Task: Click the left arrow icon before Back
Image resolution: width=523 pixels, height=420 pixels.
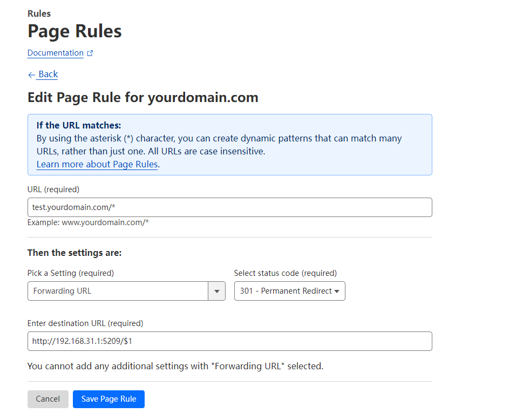Action: coord(31,74)
